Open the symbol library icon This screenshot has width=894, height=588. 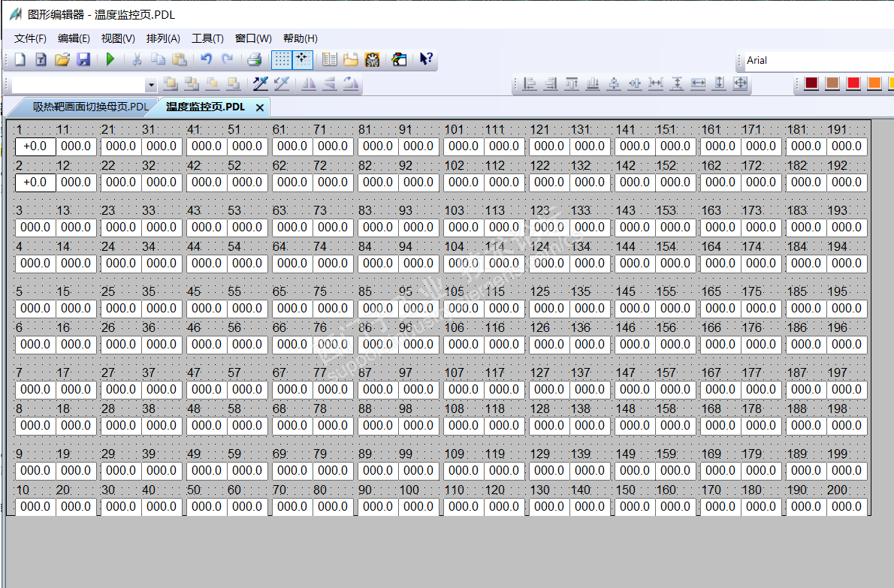coord(330,59)
